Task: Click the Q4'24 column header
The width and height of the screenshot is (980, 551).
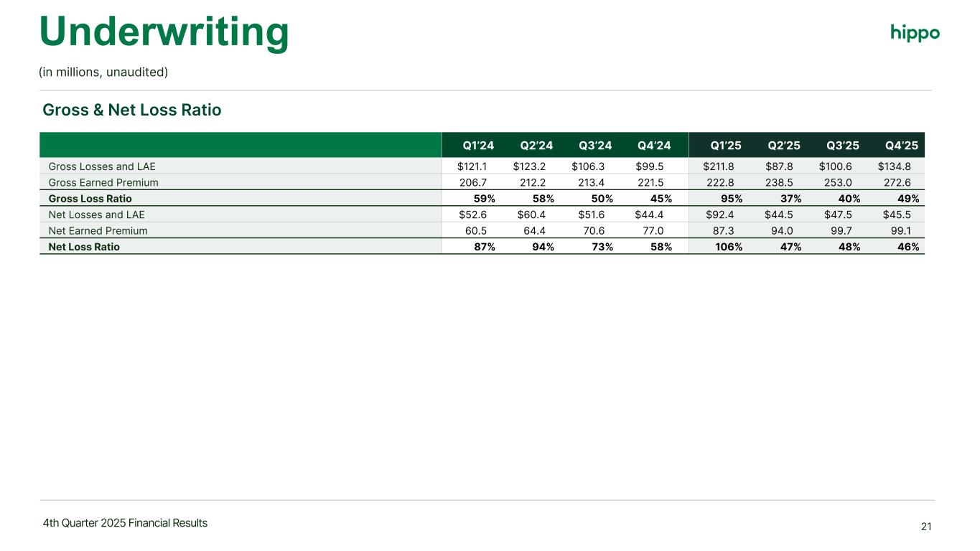Action: point(654,146)
